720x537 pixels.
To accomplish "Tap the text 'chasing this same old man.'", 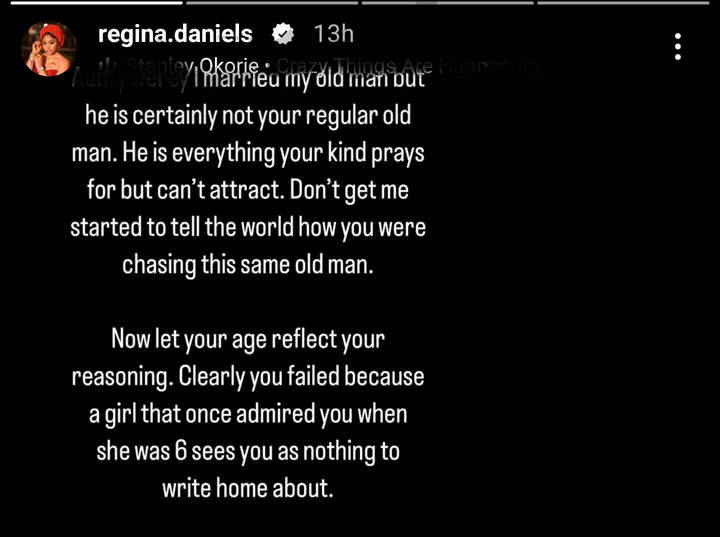I will pos(248,265).
